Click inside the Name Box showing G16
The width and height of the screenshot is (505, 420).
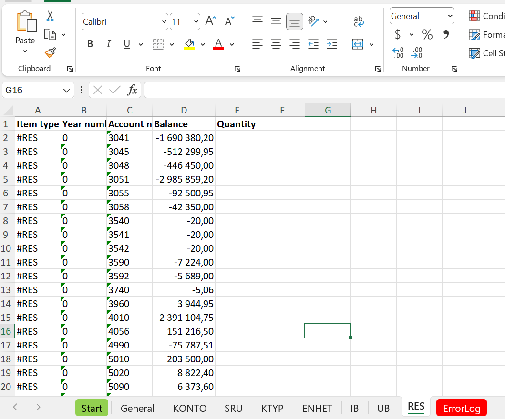[x=33, y=90]
